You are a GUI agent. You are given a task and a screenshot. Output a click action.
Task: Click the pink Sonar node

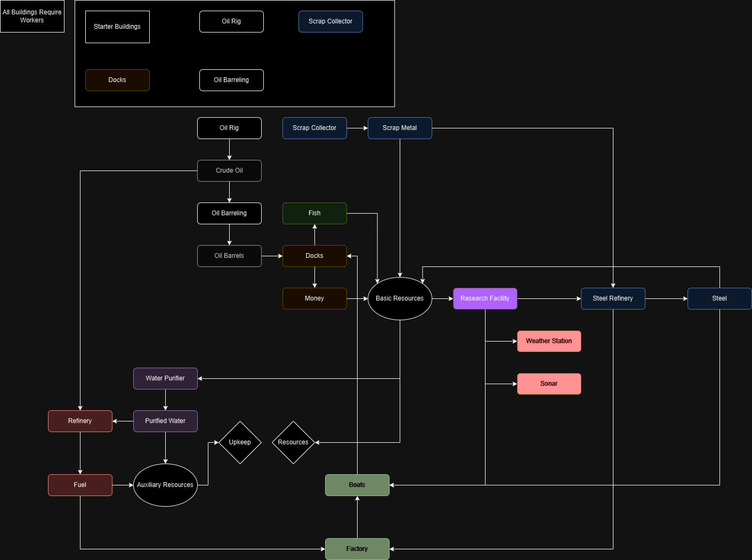coord(549,384)
